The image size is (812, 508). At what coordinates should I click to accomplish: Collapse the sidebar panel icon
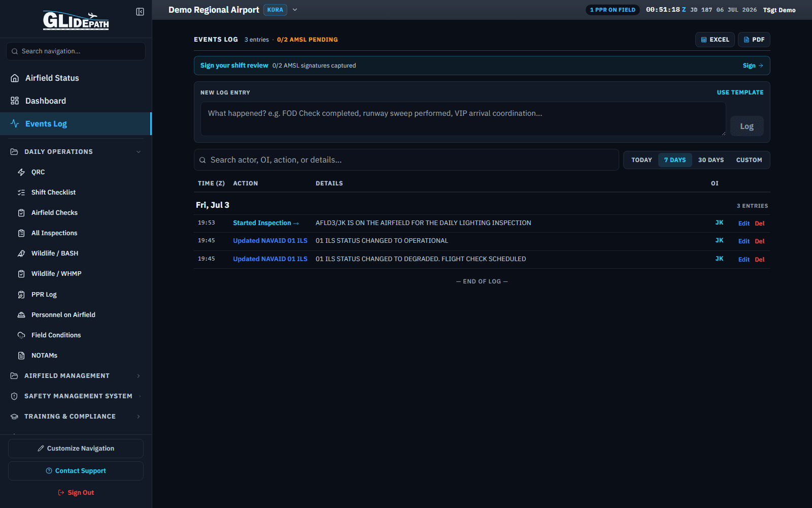tap(140, 12)
